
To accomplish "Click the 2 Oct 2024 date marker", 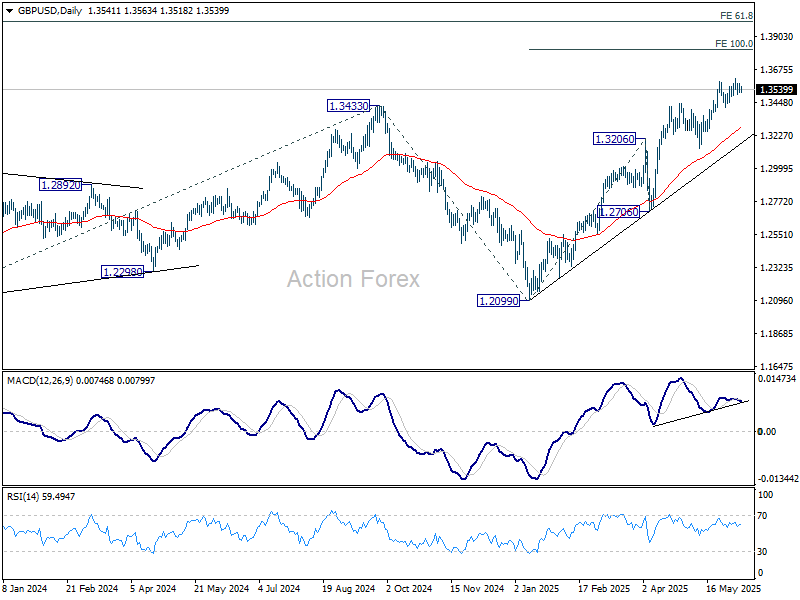I will click(408, 591).
